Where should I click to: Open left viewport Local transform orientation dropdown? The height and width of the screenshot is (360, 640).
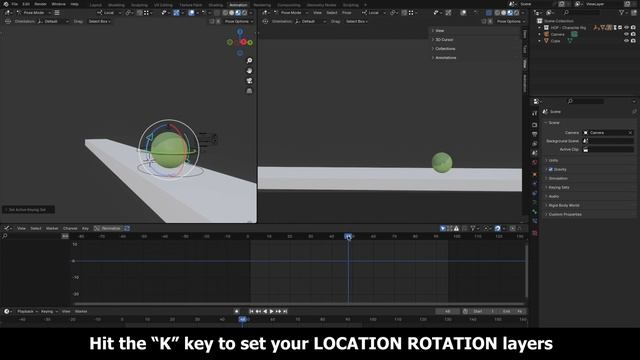[109, 13]
